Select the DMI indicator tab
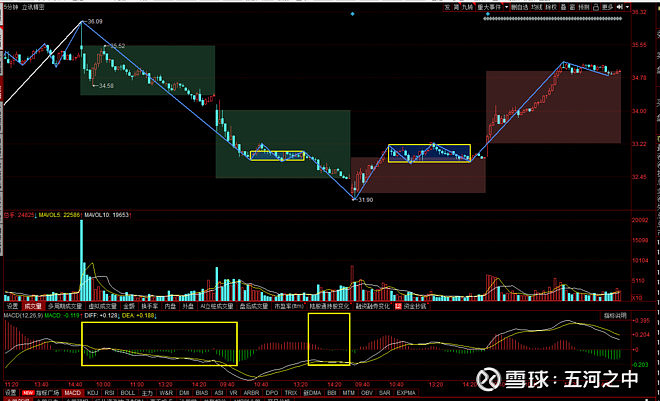This screenshot has height=401, width=660. tap(184, 393)
